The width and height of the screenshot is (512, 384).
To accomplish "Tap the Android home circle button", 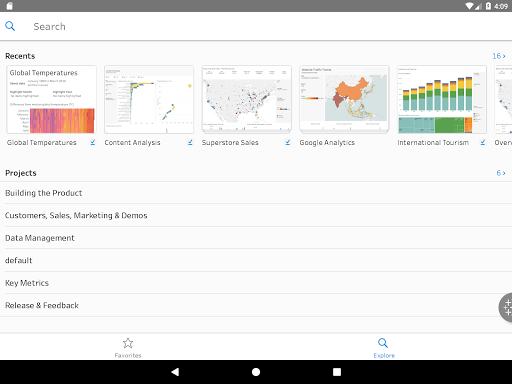I will pyautogui.click(x=256, y=372).
